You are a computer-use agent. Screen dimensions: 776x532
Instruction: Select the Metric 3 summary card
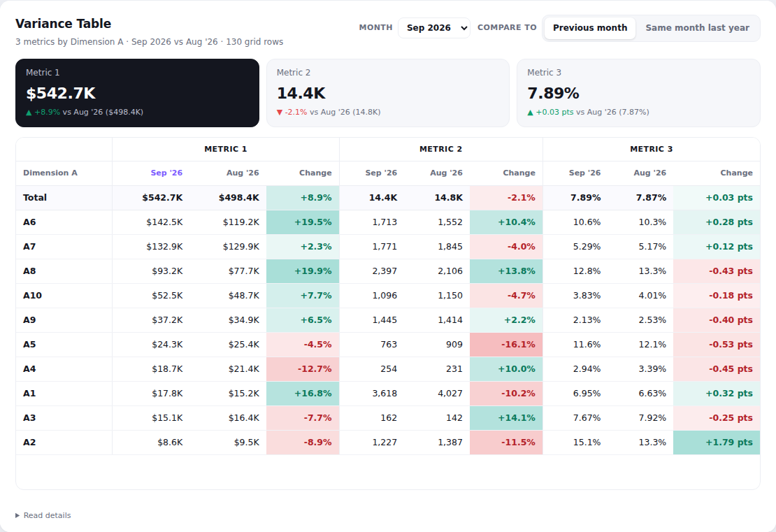click(x=638, y=93)
